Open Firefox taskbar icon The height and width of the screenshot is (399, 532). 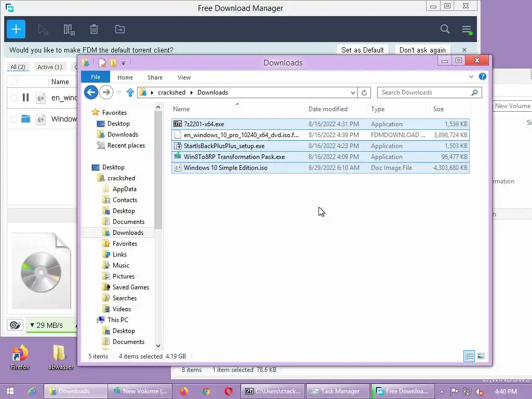(x=183, y=391)
